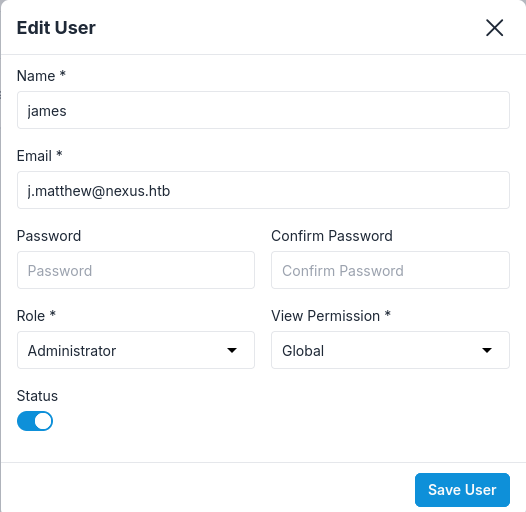Image resolution: width=526 pixels, height=512 pixels.
Task: Select the Confirm Password input box
Action: (x=390, y=270)
